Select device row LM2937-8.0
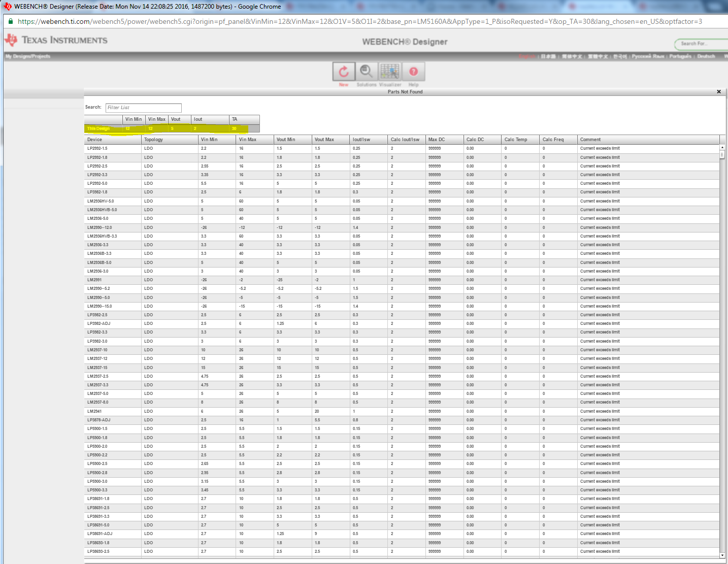Viewport: 728px width, 564px height. (x=402, y=403)
